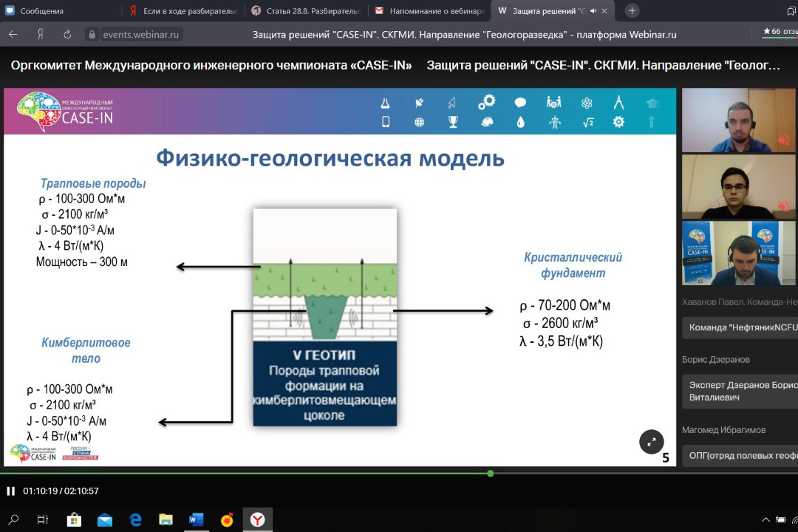Click the globe icon in slide header
Viewport: 798px width, 532px height.
click(x=419, y=122)
